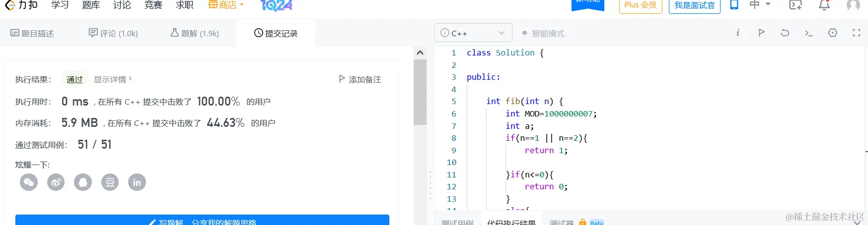Click the 通过 result status
868x225 pixels.
coord(74,79)
